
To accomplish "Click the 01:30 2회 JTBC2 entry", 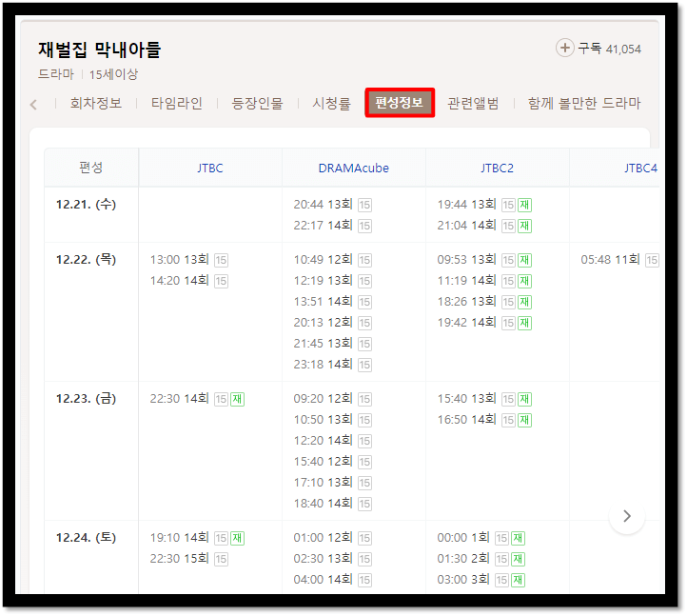I will tap(481, 560).
